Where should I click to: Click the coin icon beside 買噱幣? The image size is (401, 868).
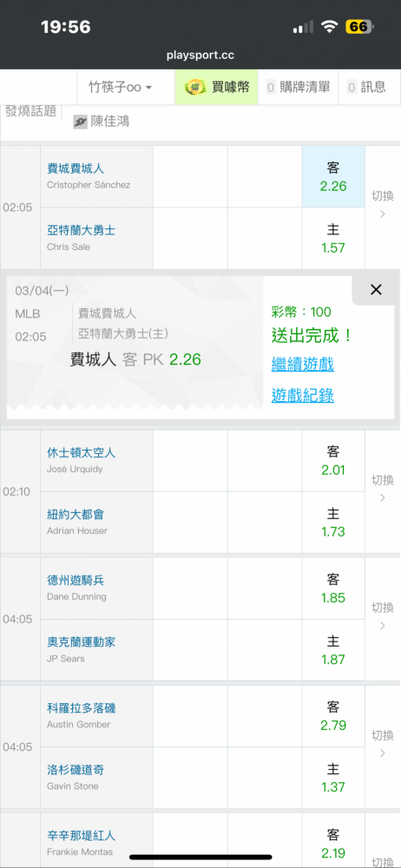click(194, 87)
